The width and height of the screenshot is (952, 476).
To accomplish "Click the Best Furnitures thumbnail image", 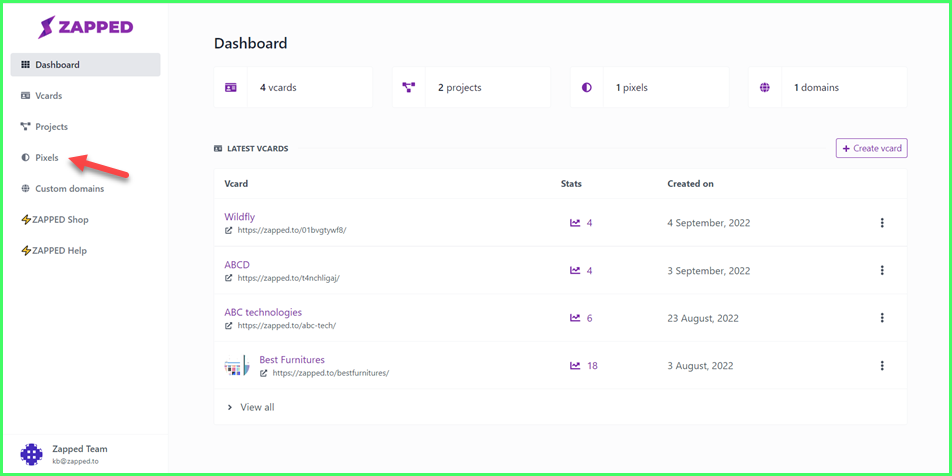I will 236,366.
